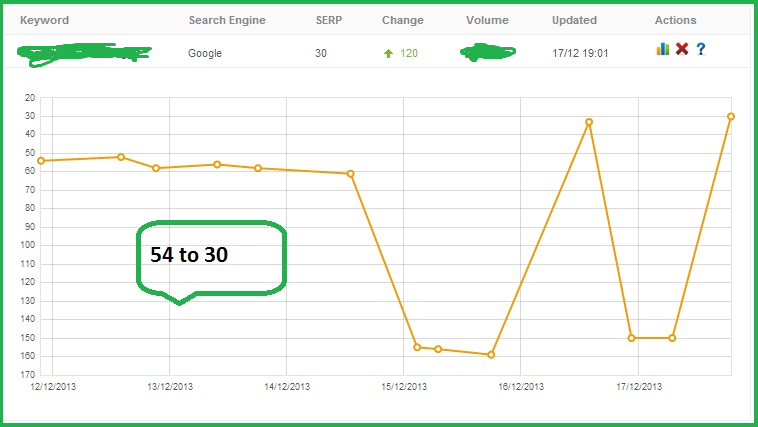The height and width of the screenshot is (427, 758).
Task: Click the green up arrow next to 120
Action: [388, 54]
